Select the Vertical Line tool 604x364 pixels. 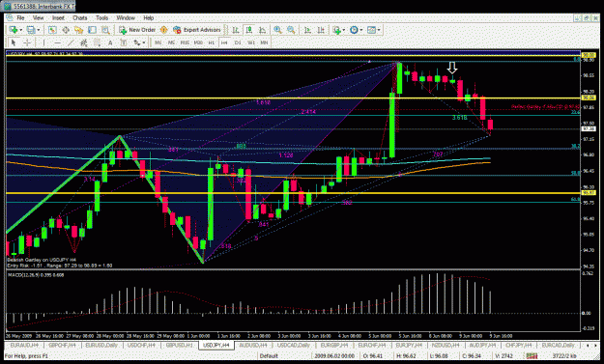(43, 42)
